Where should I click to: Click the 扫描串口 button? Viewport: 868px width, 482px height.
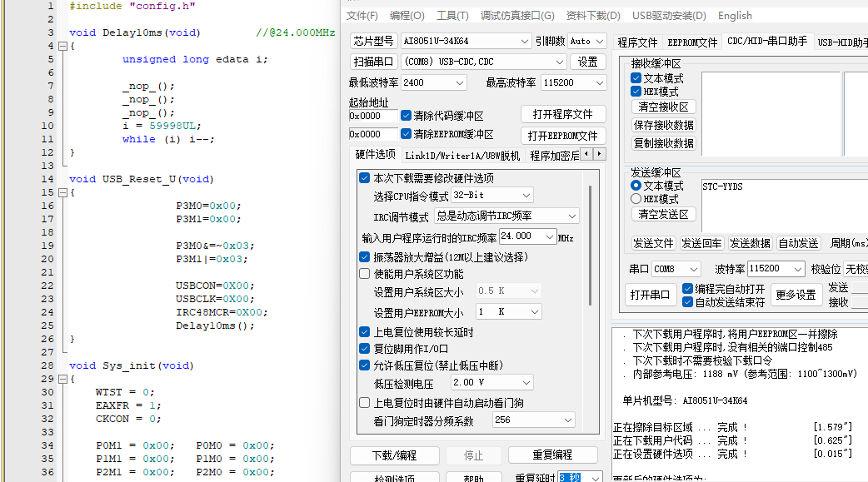[374, 62]
